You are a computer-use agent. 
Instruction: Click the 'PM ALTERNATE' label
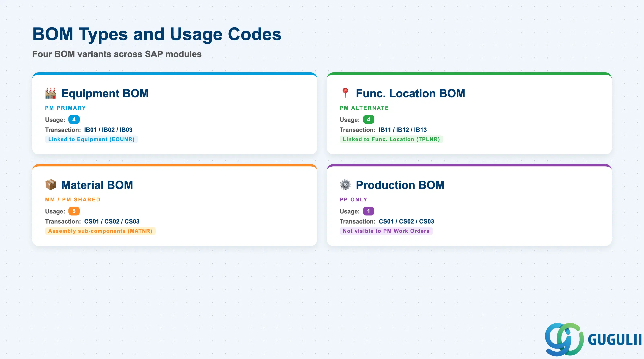[x=364, y=108]
